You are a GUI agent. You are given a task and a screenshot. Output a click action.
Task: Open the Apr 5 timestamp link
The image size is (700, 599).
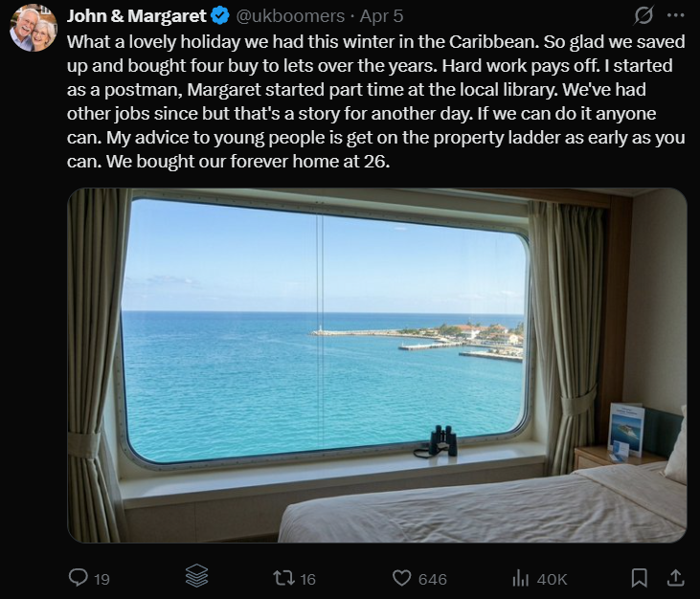pos(381,16)
